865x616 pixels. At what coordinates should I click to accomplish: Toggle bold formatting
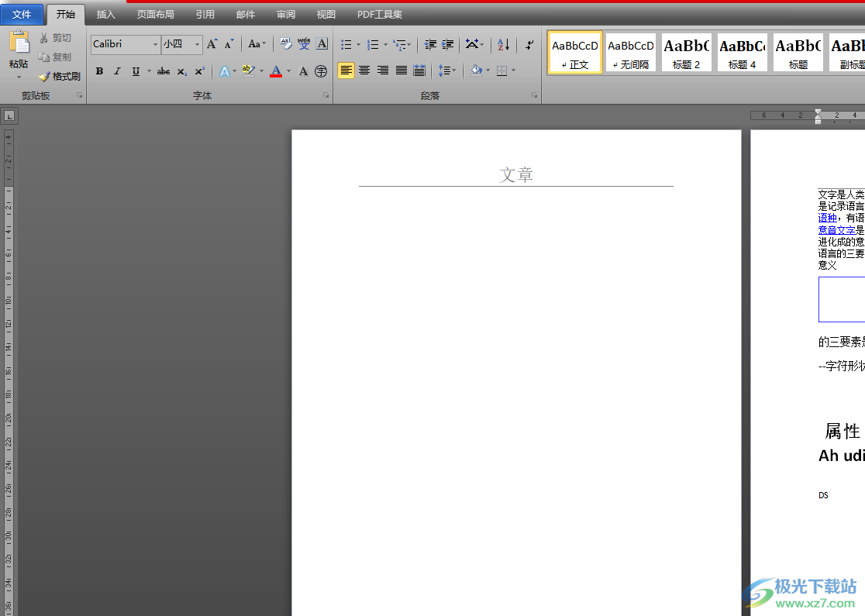99,71
